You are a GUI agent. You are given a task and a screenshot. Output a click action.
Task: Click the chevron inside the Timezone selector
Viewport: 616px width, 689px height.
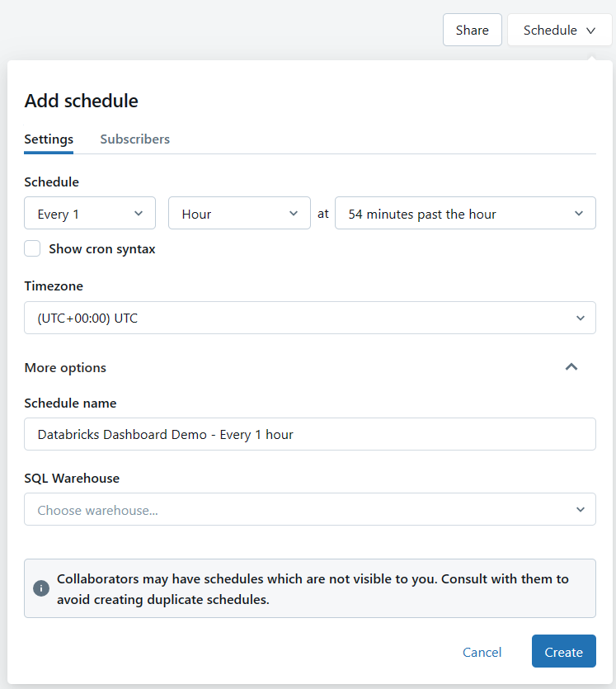click(582, 318)
